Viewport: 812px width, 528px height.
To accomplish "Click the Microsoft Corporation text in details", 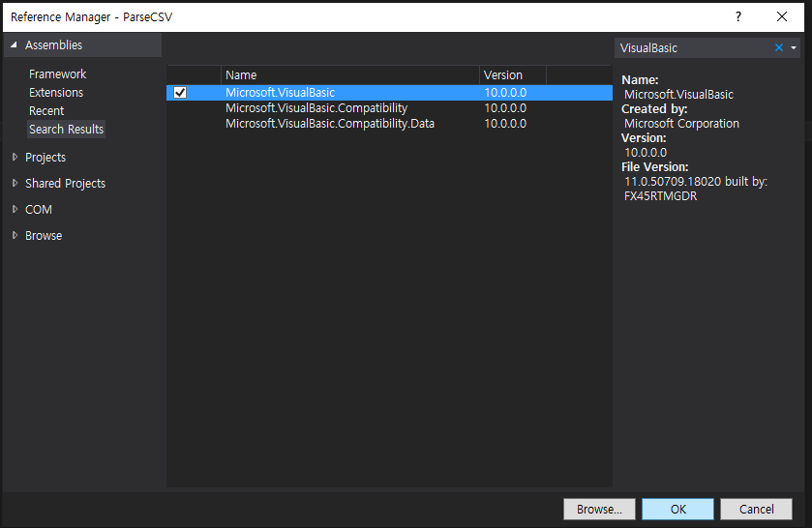I will 681,124.
